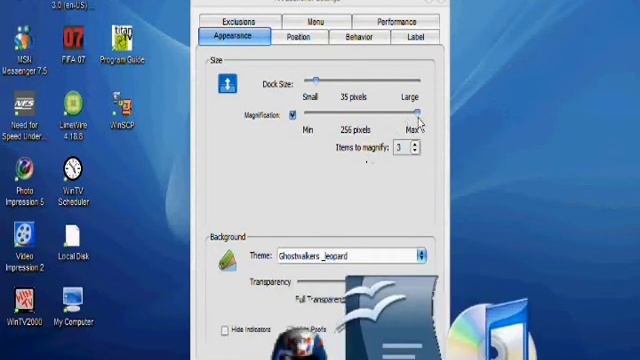Click the blue Dock Size arrow icon
The height and width of the screenshot is (360, 640).
(227, 84)
